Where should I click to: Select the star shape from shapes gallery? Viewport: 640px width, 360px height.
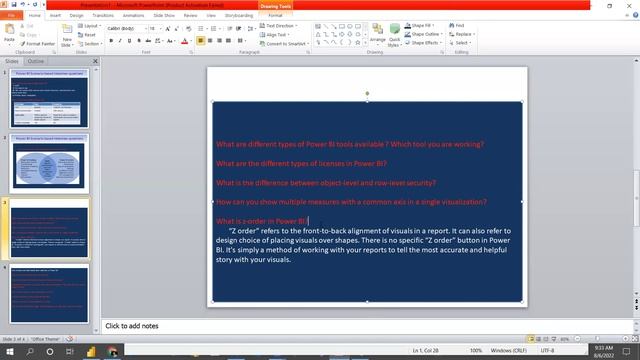click(x=358, y=42)
